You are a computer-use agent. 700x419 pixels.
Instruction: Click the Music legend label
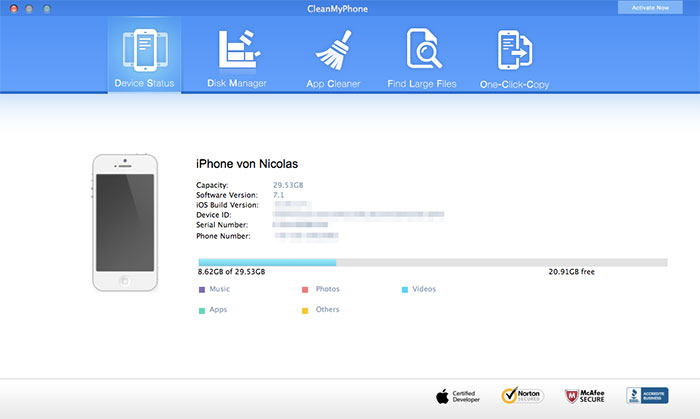220,289
